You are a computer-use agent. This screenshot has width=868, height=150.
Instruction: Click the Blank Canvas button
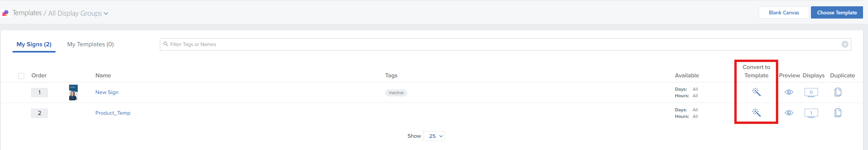(x=783, y=13)
